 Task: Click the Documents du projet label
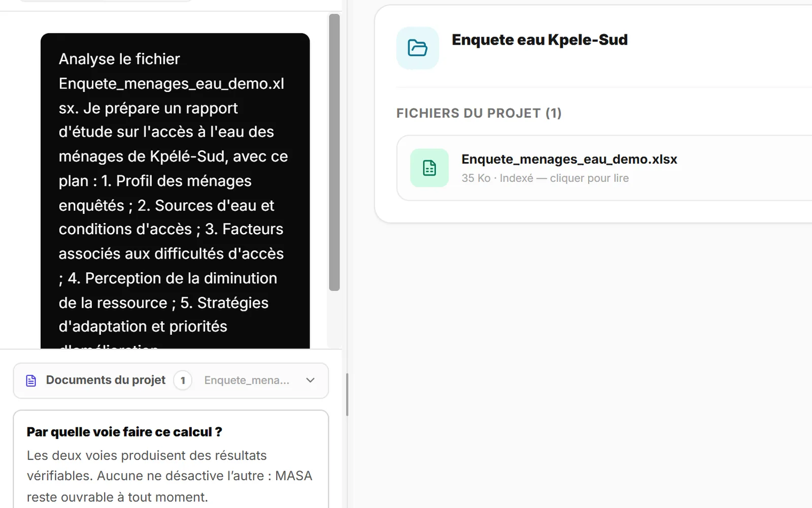pos(106,380)
